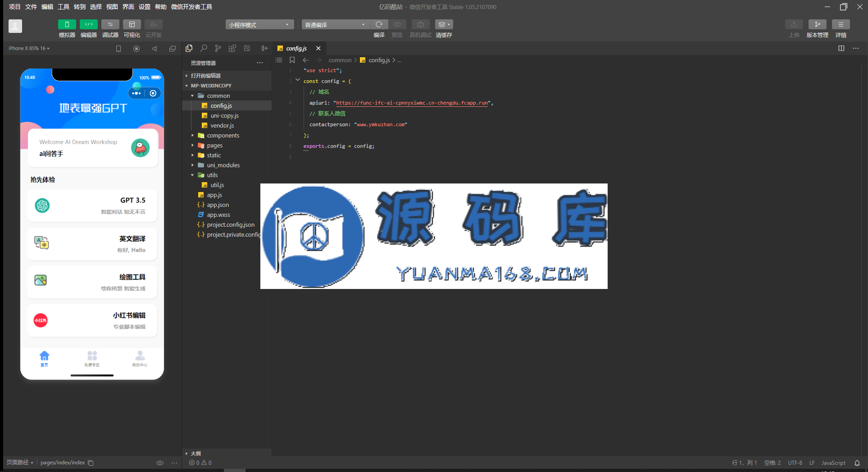The width and height of the screenshot is (868, 472).
Task: Click the notification bell in status bar
Action: (857, 463)
